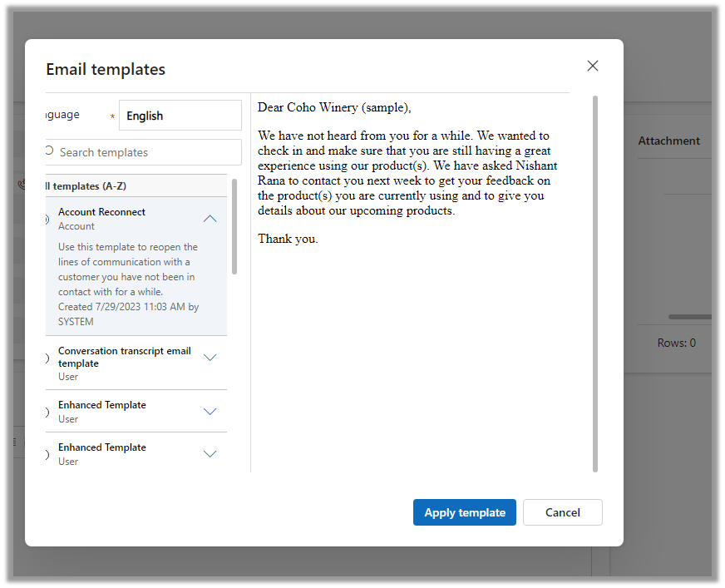The width and height of the screenshot is (725, 588).
Task: Pick the last Enhanced Template radio button
Action: point(47,454)
